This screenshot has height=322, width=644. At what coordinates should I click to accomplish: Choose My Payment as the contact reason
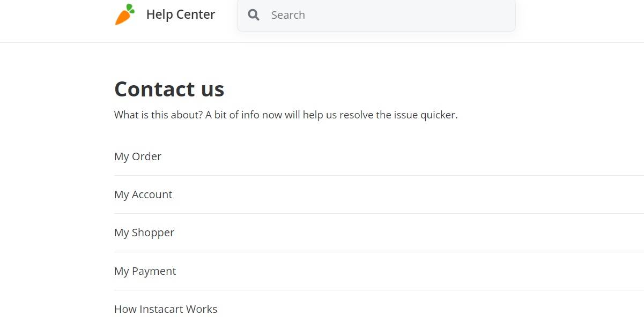(x=145, y=271)
